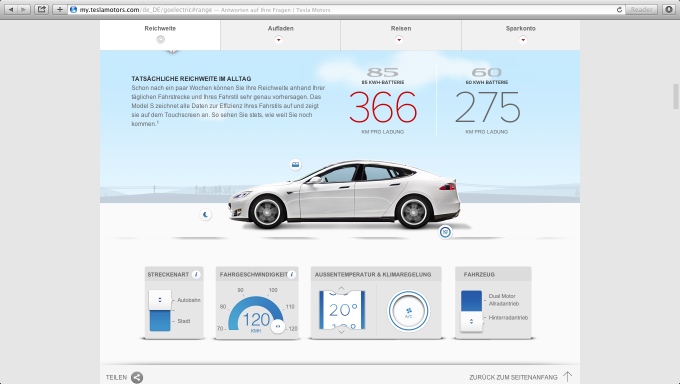
Task: Click the wheel hotspot icon near rear tire
Action: (x=445, y=232)
